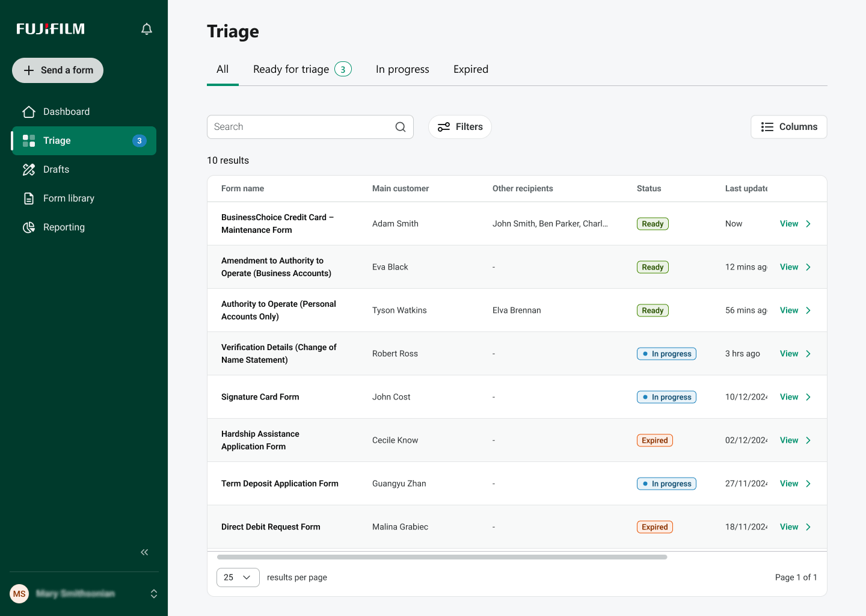Image resolution: width=866 pixels, height=616 pixels.
Task: Click the FUJIFILM logo
Action: point(50,28)
